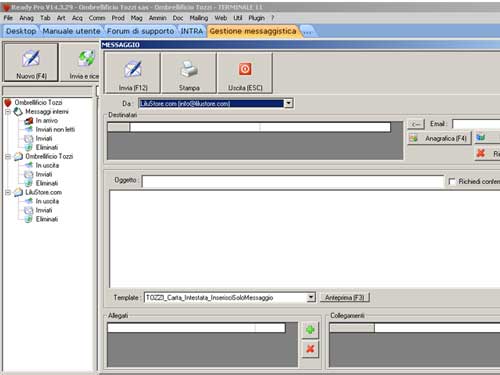Click the Anteprima (F3) preview button

coord(345,297)
